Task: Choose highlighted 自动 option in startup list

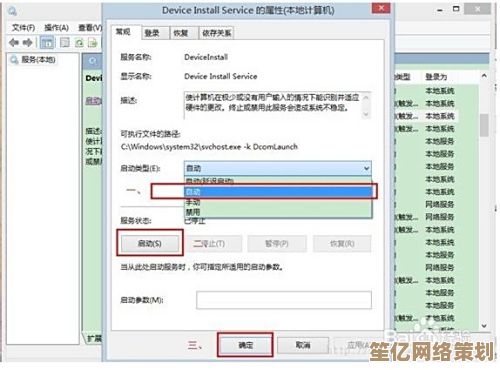Action: tap(278, 192)
